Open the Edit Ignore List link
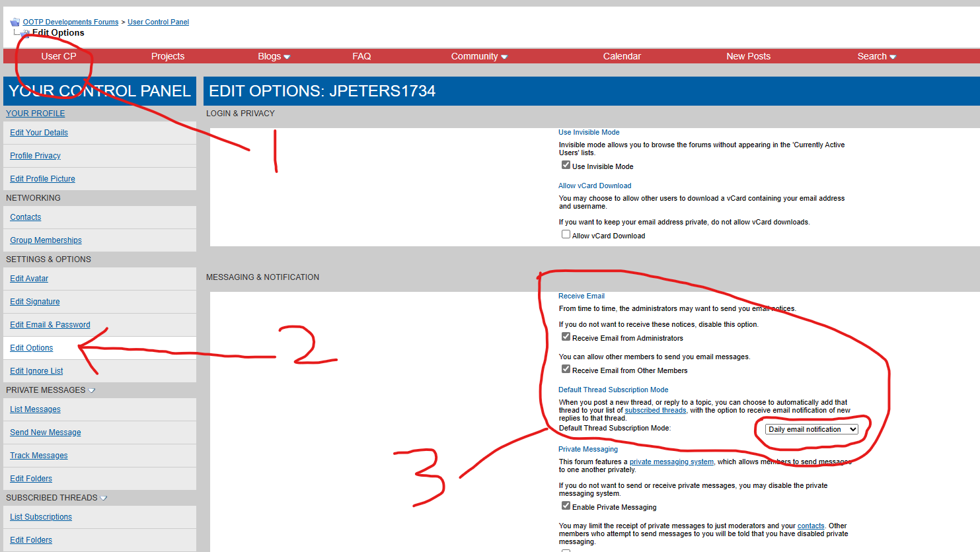The height and width of the screenshot is (552, 980). (x=36, y=371)
